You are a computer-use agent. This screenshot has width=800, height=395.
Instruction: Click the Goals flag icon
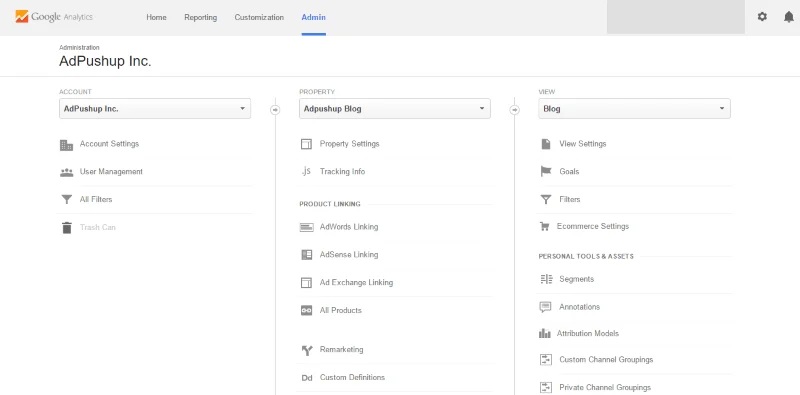[x=546, y=171]
